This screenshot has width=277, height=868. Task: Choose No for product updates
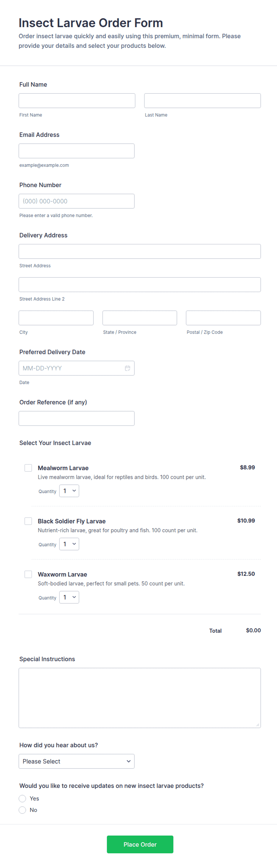22,810
